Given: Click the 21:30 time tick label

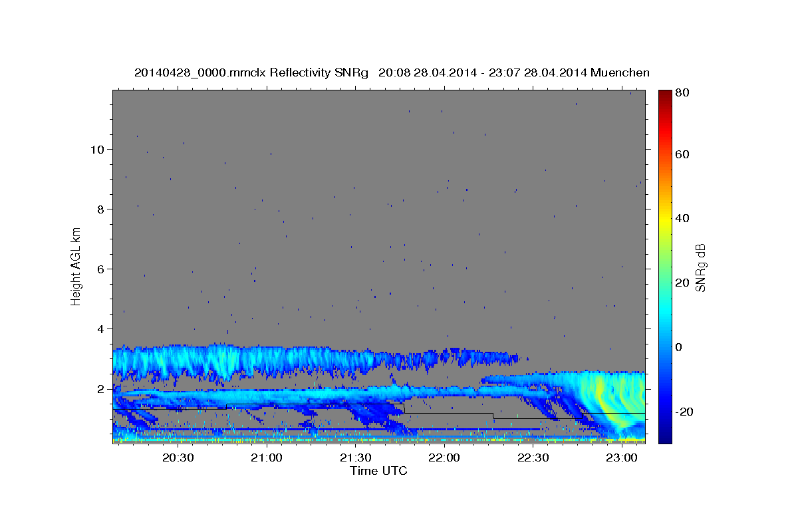Looking at the screenshot, I should 356,458.
